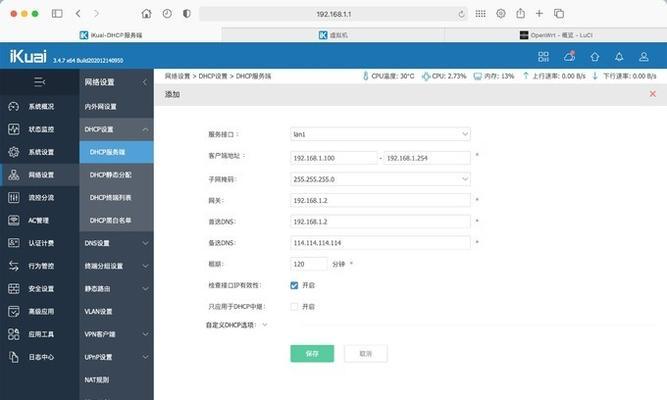Open 应用工具 sidebar item
The height and width of the screenshot is (400, 667).
coord(39,334)
